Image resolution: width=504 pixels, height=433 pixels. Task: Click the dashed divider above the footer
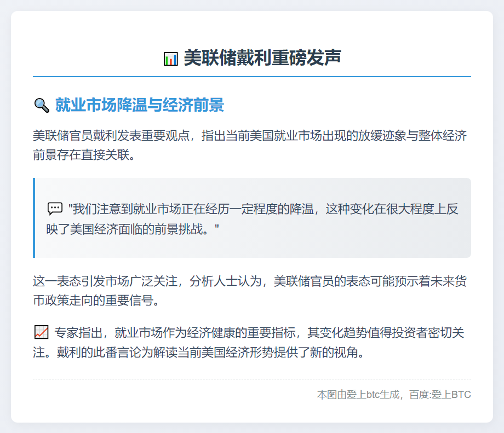(x=251, y=379)
